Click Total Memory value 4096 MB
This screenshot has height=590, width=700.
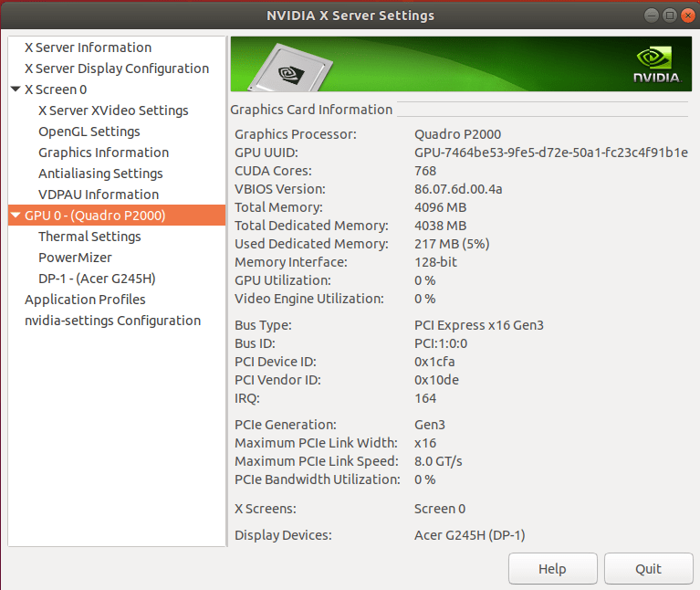coord(441,207)
